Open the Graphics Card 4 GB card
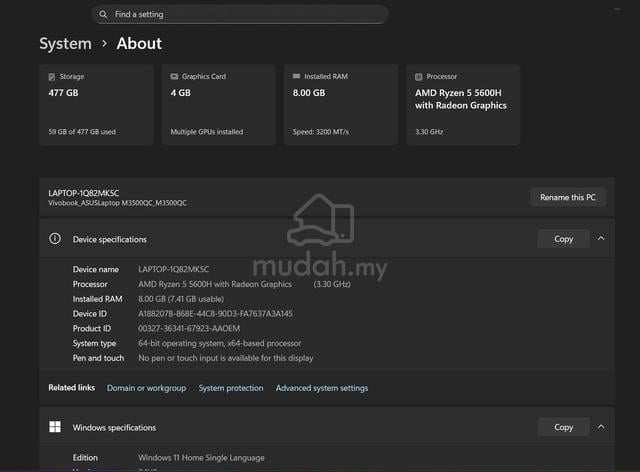The width and height of the screenshot is (640, 472). pyautogui.click(x=218, y=105)
